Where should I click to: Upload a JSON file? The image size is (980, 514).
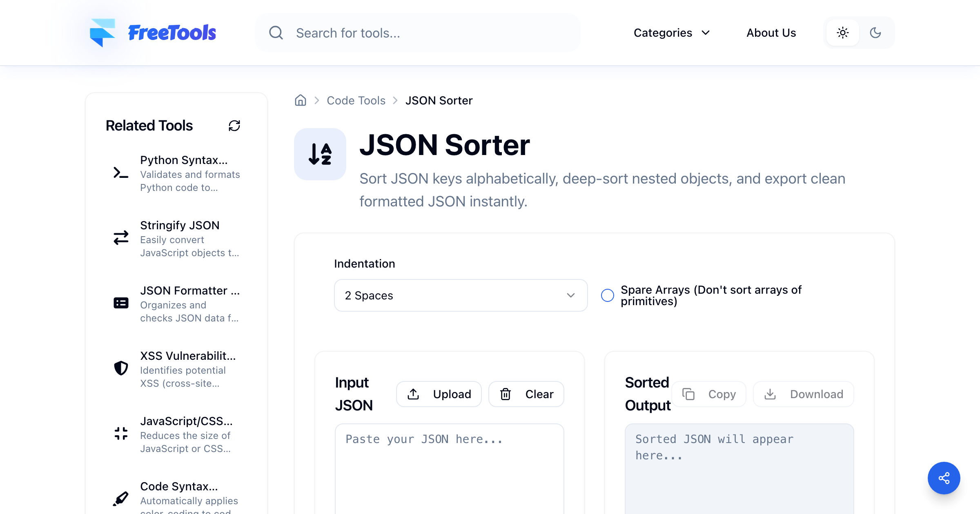pyautogui.click(x=439, y=394)
